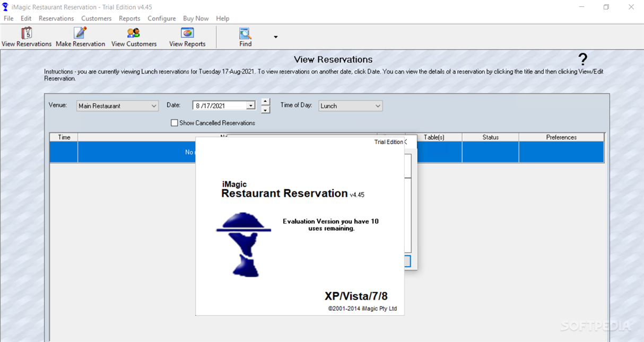Open the Date picker dropdown arrow
Viewport: 644px width, 342px height.
[x=251, y=106]
